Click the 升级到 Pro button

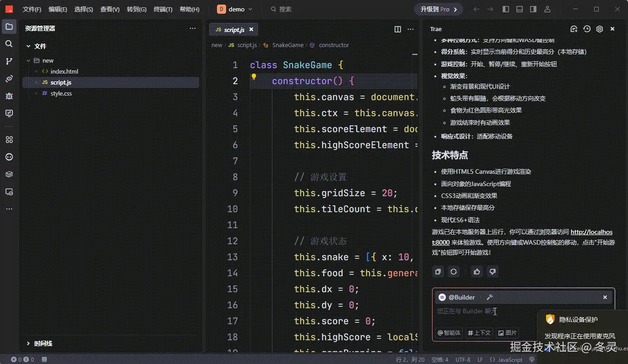[x=439, y=9]
